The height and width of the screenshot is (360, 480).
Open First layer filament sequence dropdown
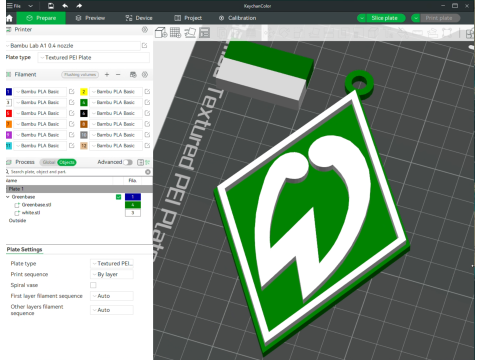tap(112, 296)
